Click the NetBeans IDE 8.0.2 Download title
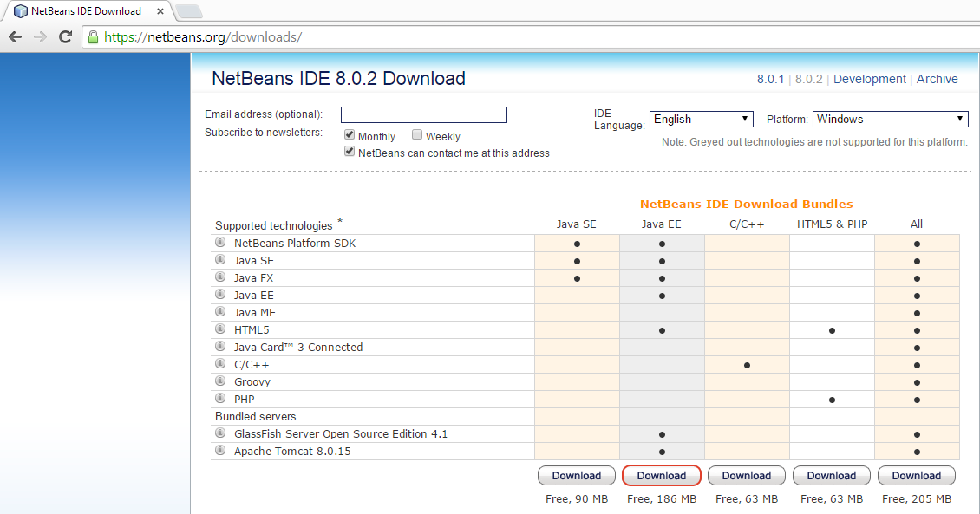The height and width of the screenshot is (514, 980). coord(339,79)
